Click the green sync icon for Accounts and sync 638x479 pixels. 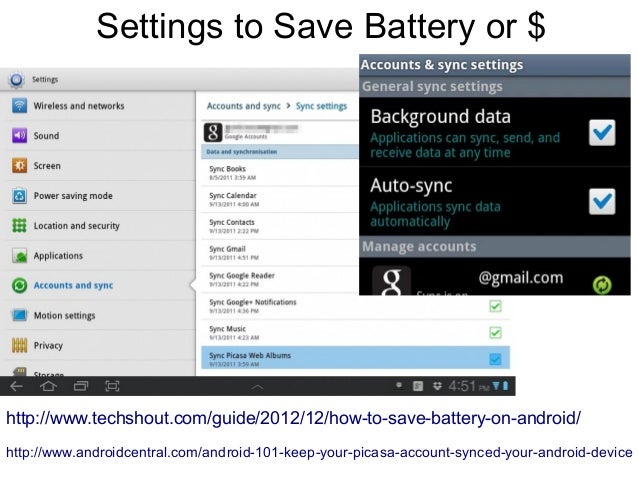(19, 285)
